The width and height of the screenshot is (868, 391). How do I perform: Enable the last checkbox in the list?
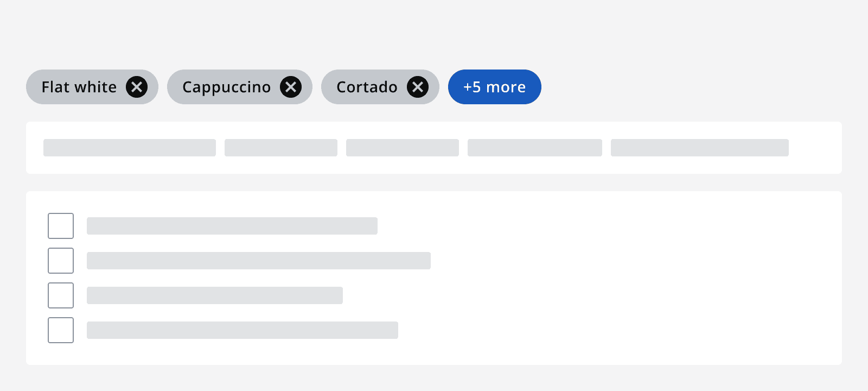(x=61, y=330)
